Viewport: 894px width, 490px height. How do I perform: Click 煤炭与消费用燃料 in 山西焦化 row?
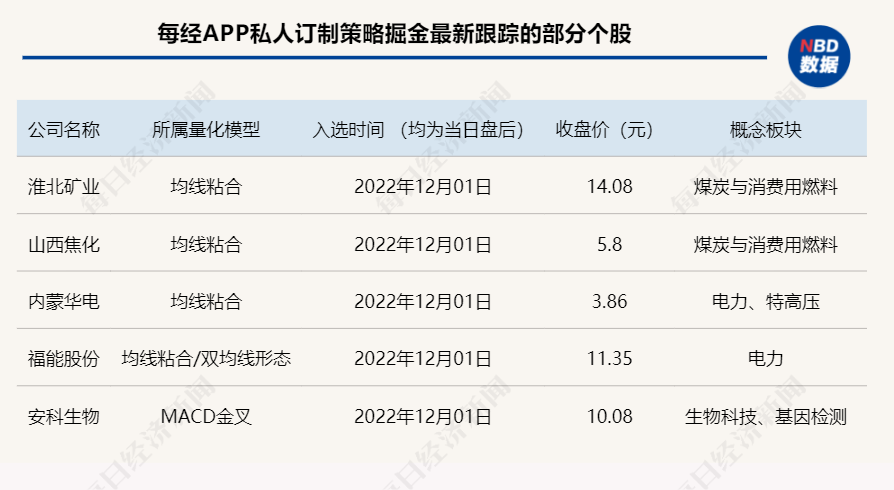pos(766,244)
